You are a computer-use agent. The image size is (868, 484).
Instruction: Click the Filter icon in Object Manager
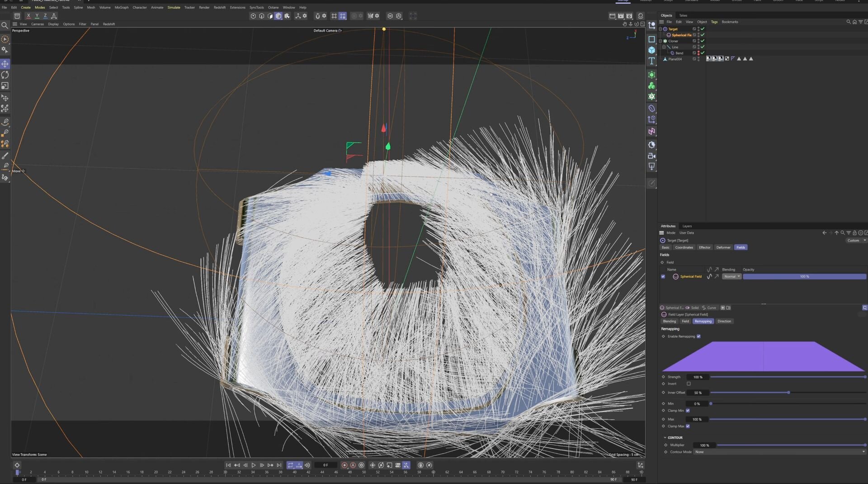pyautogui.click(x=860, y=22)
